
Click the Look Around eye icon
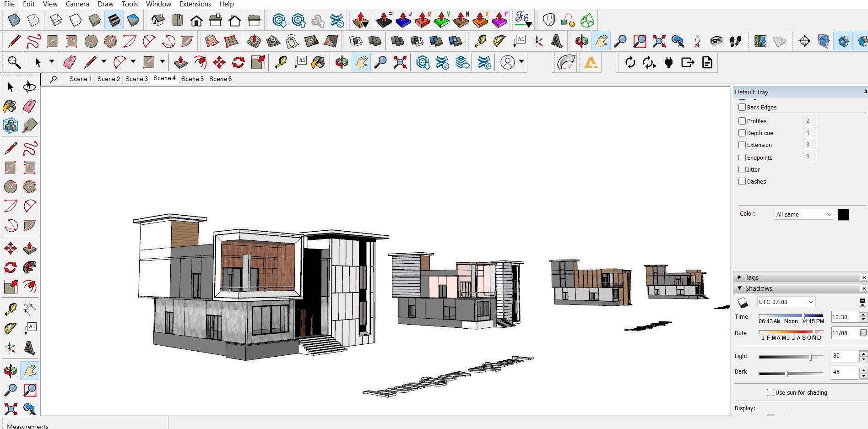click(716, 41)
